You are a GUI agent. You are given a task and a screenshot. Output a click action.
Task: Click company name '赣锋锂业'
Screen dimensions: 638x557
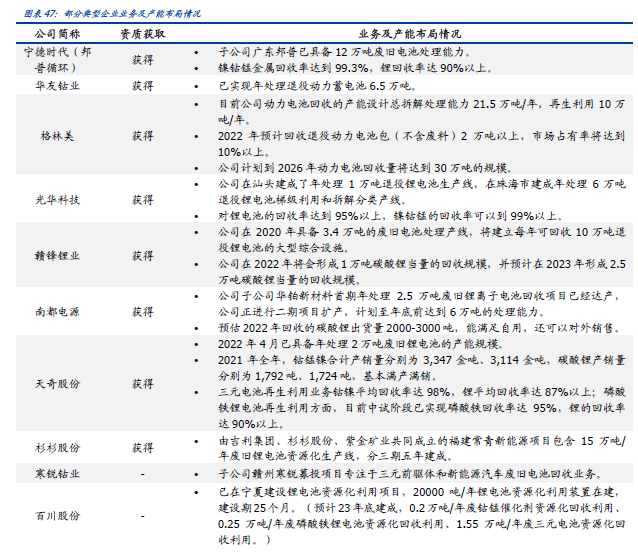pos(57,256)
